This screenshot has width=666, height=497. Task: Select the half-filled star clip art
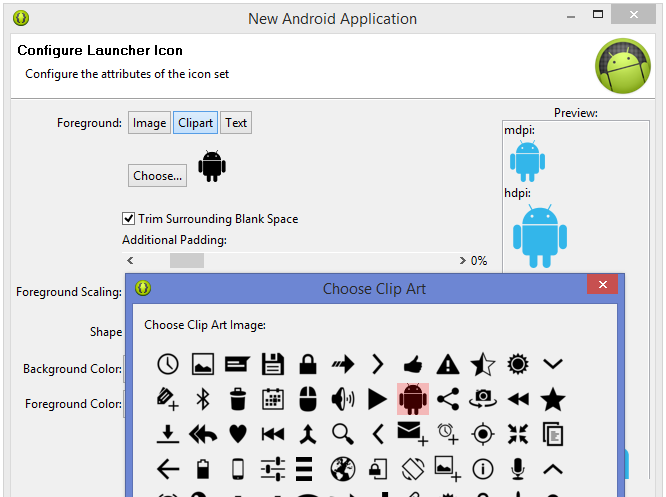point(483,364)
